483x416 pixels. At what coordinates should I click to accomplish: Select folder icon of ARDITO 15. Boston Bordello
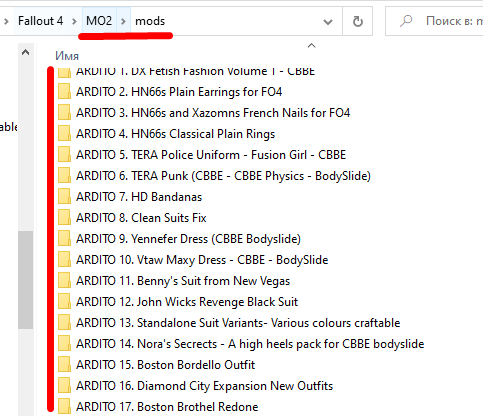(64, 365)
